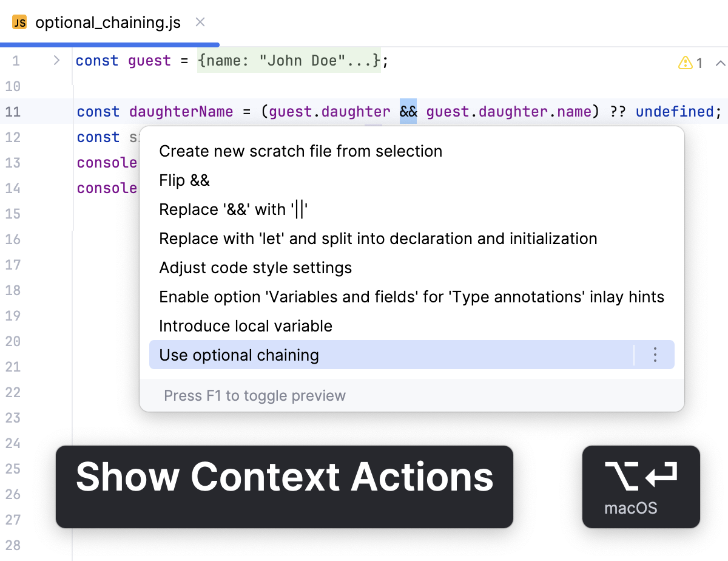This screenshot has width=728, height=561.
Task: Click the warning indicator showing 1 problem
Action: [x=690, y=63]
